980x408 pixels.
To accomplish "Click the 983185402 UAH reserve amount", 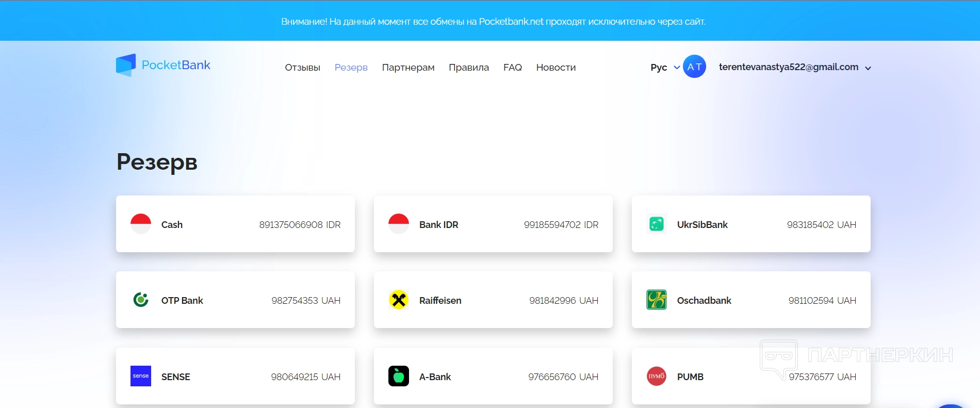I will click(x=822, y=224).
